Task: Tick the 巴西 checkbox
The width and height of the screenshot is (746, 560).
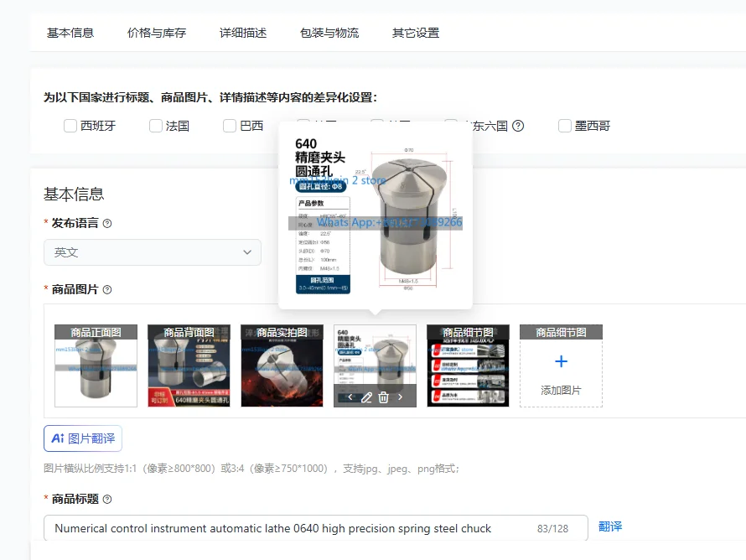Action: click(230, 126)
